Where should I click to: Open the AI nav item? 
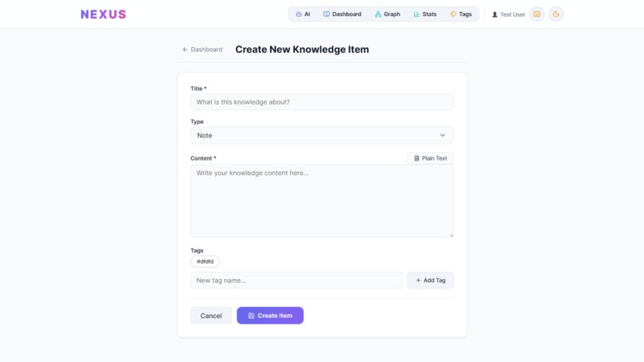(303, 14)
